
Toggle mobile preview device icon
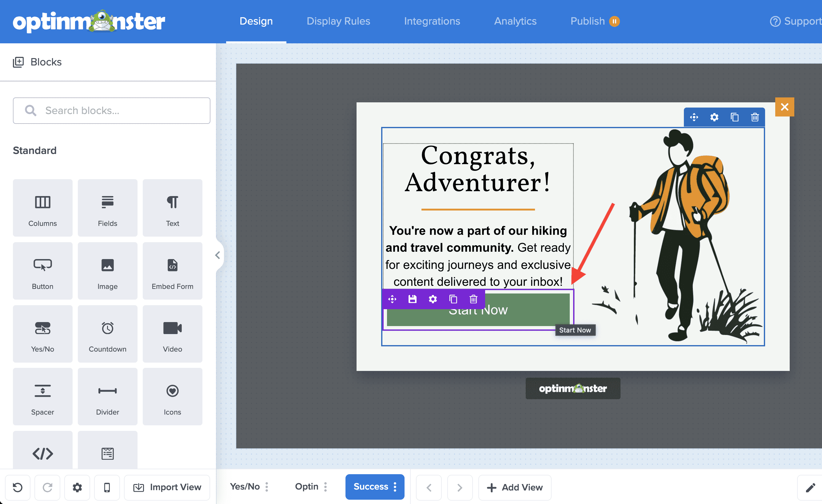107,487
